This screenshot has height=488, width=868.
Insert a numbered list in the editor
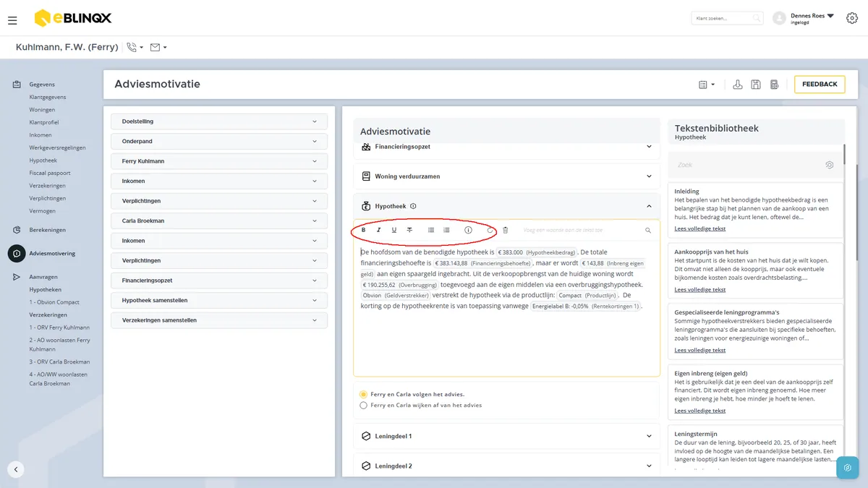(446, 230)
